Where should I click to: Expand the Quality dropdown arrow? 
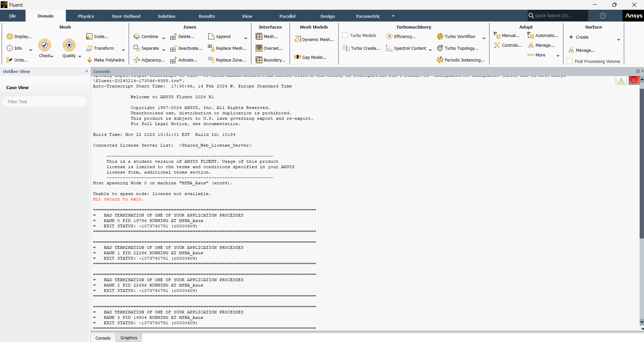click(80, 56)
